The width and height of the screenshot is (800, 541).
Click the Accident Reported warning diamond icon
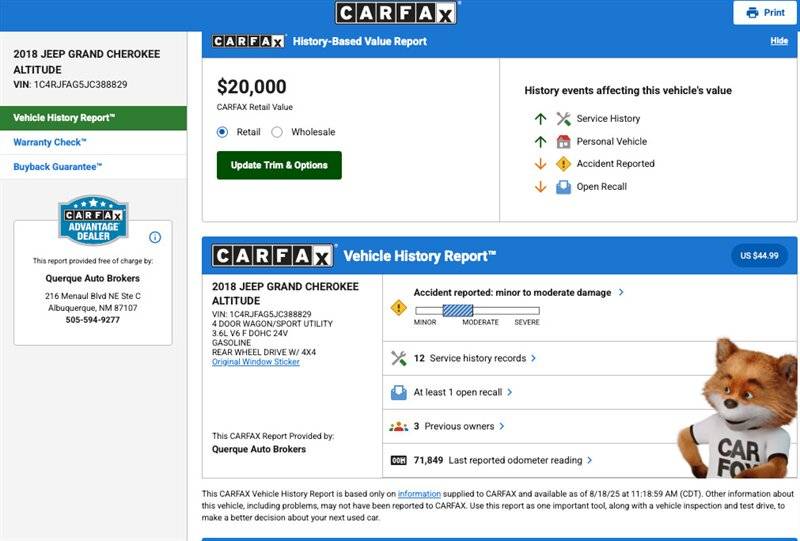coord(563,164)
